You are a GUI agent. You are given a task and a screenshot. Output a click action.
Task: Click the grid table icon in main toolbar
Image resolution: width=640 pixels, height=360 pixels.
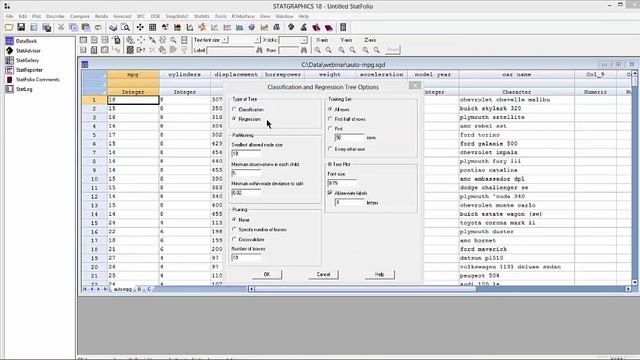coord(153,27)
